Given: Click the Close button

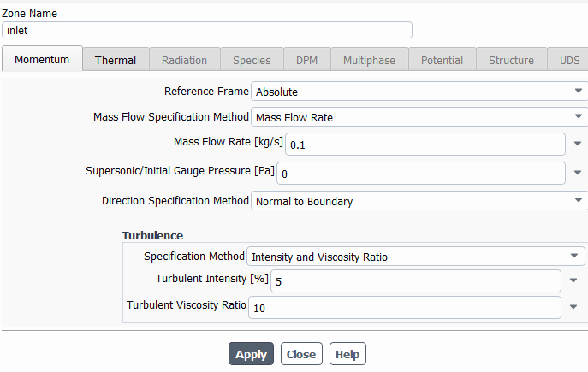Looking at the screenshot, I should [x=301, y=354].
